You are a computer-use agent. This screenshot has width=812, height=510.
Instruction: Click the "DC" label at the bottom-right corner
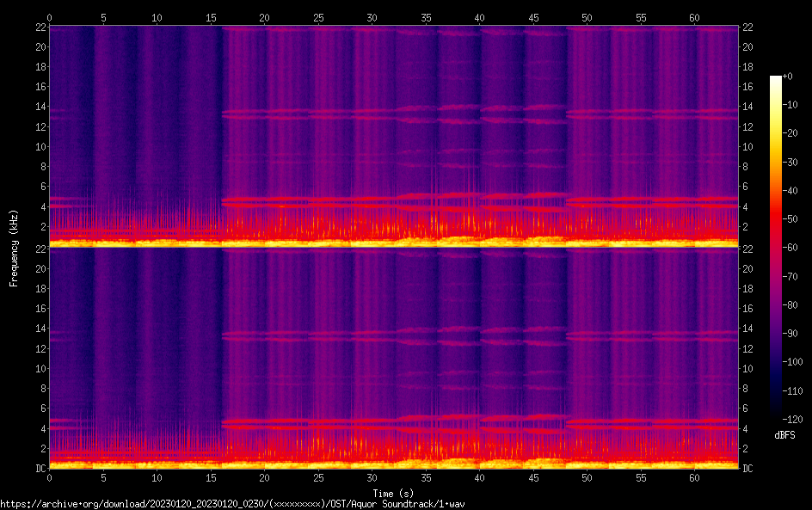point(748,469)
